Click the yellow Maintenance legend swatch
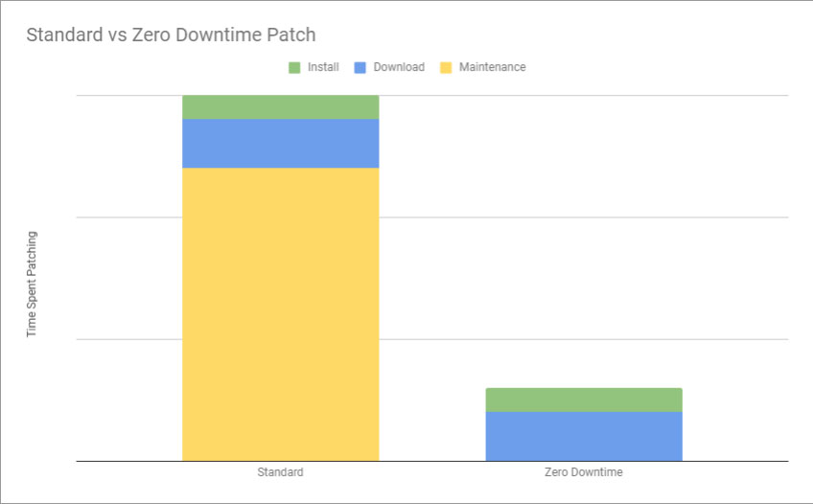813x504 pixels. pyautogui.click(x=446, y=68)
